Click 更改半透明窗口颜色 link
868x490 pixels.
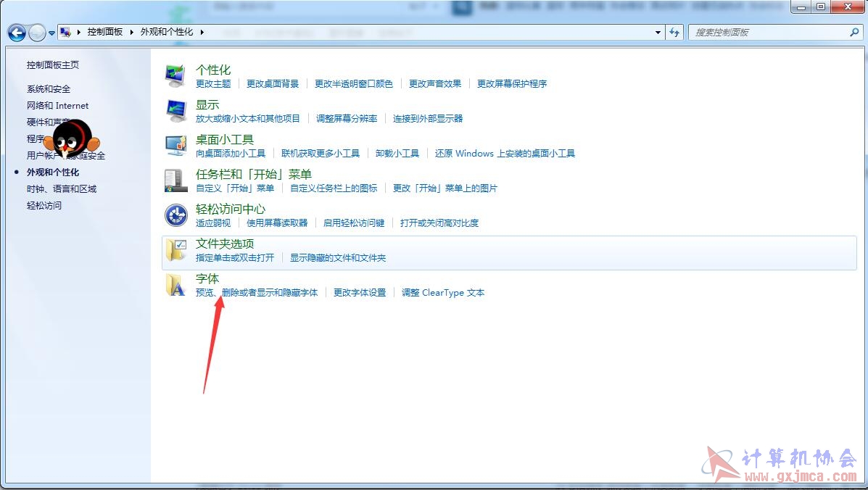pyautogui.click(x=354, y=84)
